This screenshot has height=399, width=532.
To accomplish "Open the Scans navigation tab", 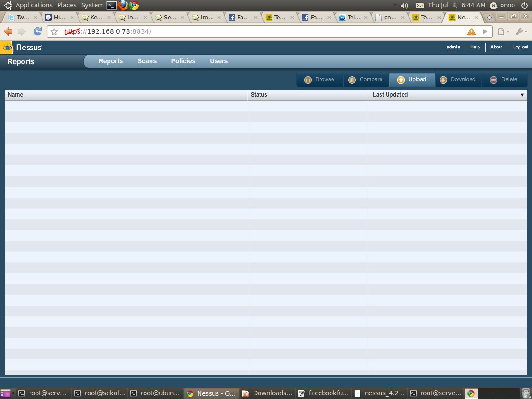I will (147, 61).
